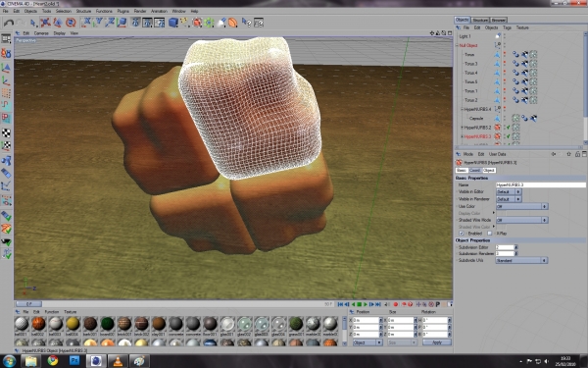Image resolution: width=588 pixels, height=368 pixels.
Task: Open the viewport Cameras menu
Action: 41,33
